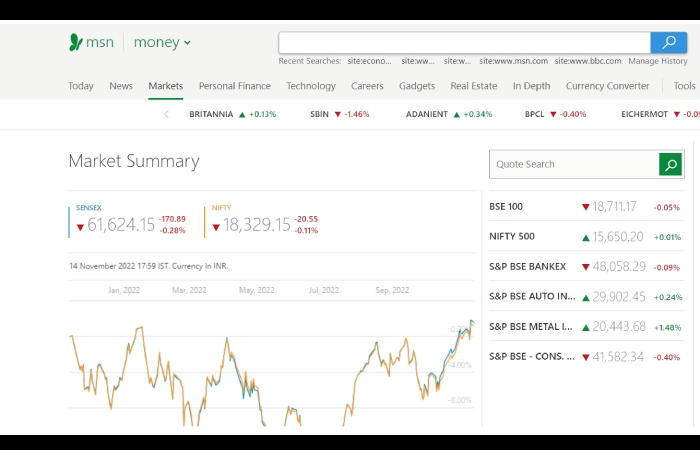
Task: Open SBIN ticker quote
Action: tap(340, 114)
